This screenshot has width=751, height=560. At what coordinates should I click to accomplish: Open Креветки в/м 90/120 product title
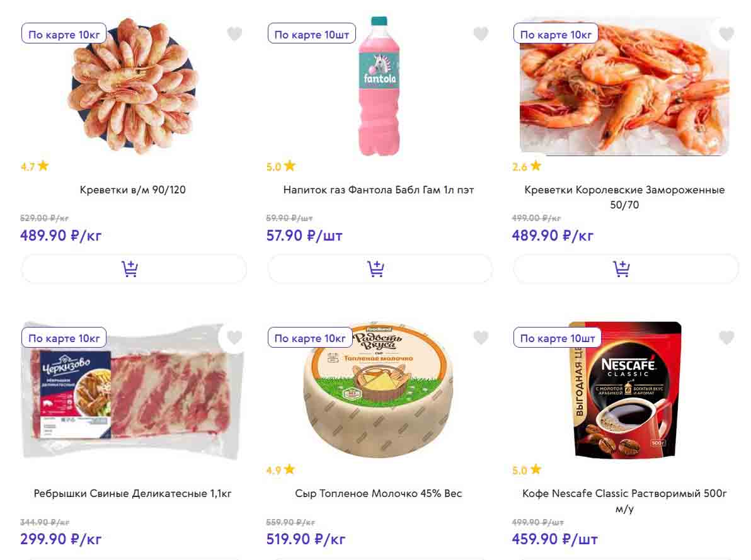click(x=133, y=190)
